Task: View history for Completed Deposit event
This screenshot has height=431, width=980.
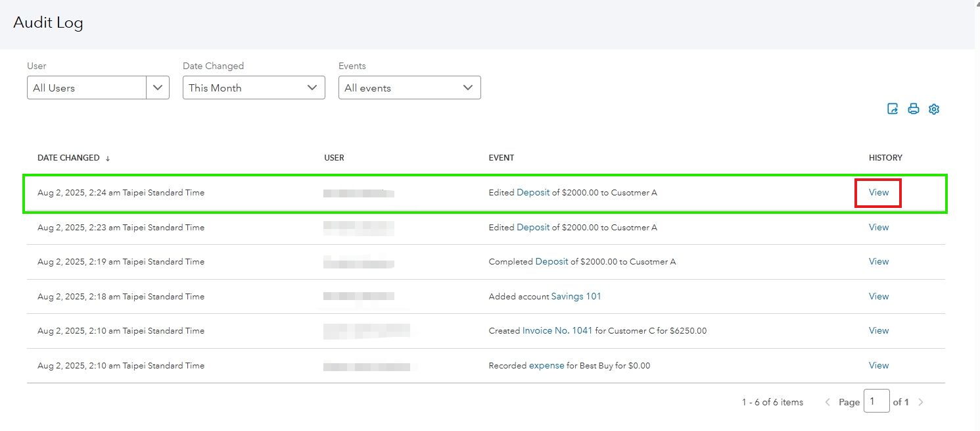Action: click(x=878, y=261)
